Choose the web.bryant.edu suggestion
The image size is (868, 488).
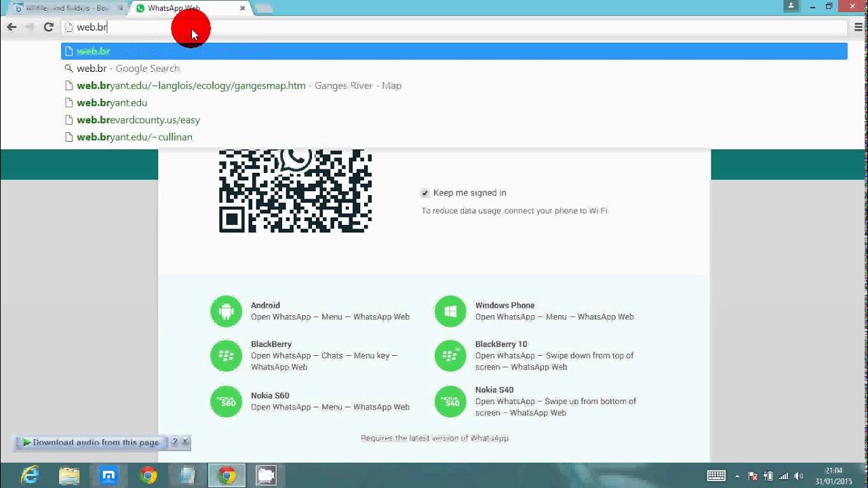click(x=454, y=102)
